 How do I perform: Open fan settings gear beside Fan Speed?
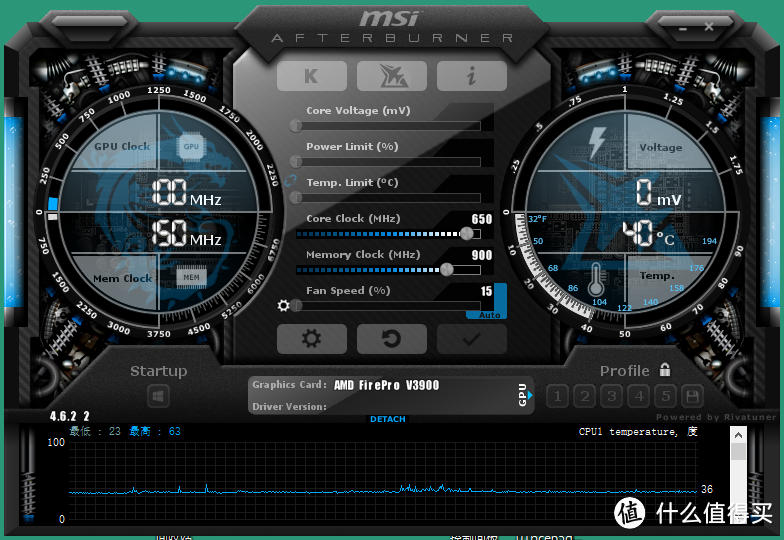(x=284, y=306)
